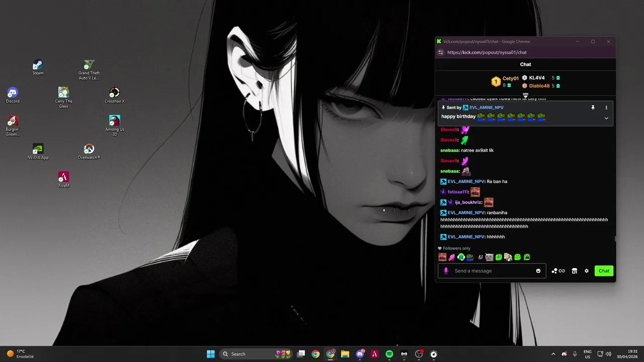
Task: Open the emoji picker in message box
Action: coord(538,271)
